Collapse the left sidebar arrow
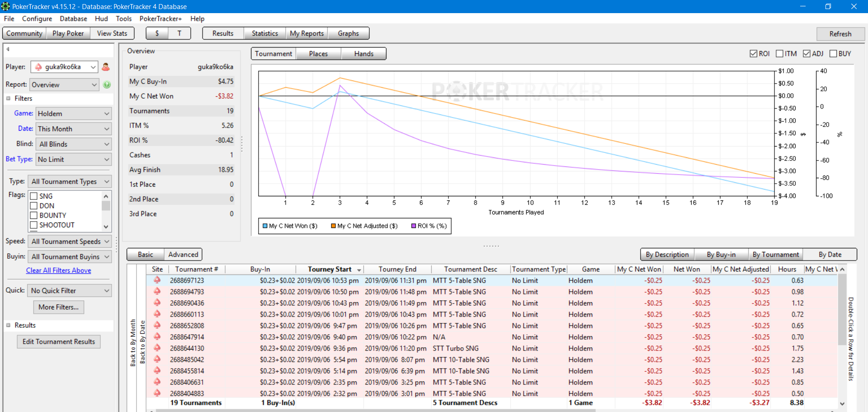868x412 pixels. click(x=8, y=49)
